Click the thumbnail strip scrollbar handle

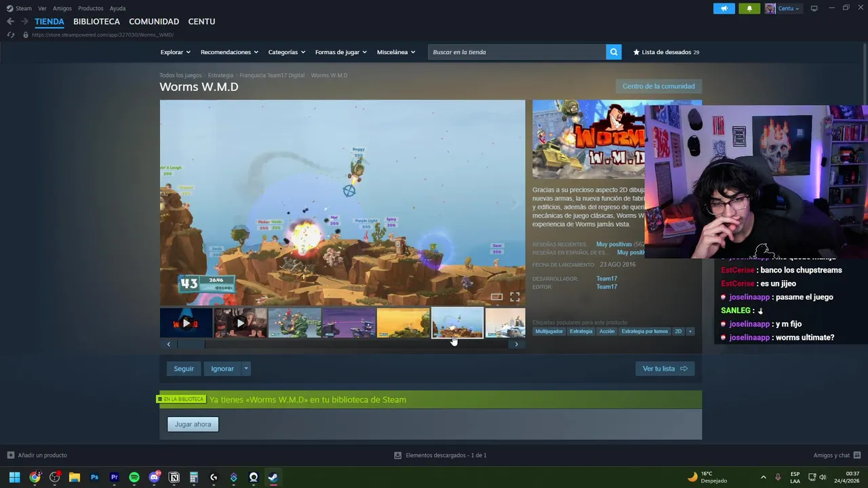point(191,344)
